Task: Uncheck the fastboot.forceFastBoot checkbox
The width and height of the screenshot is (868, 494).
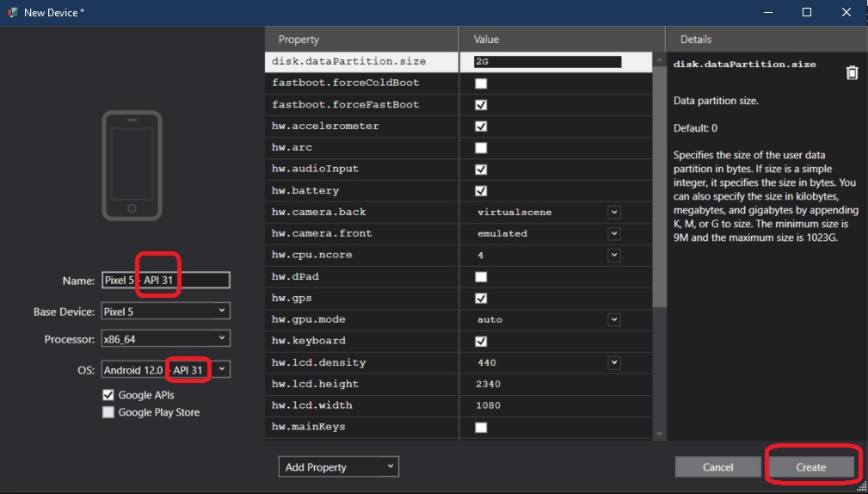Action: (481, 105)
